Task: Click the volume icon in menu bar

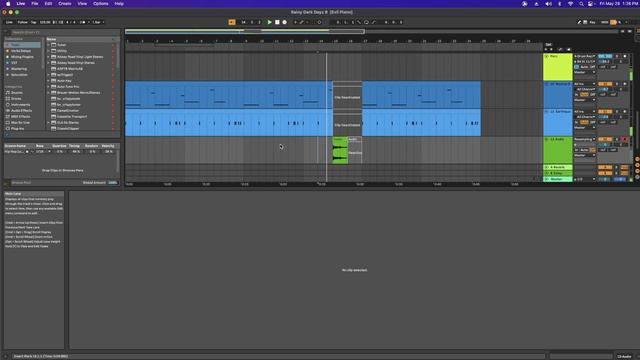Action: pyautogui.click(x=549, y=4)
